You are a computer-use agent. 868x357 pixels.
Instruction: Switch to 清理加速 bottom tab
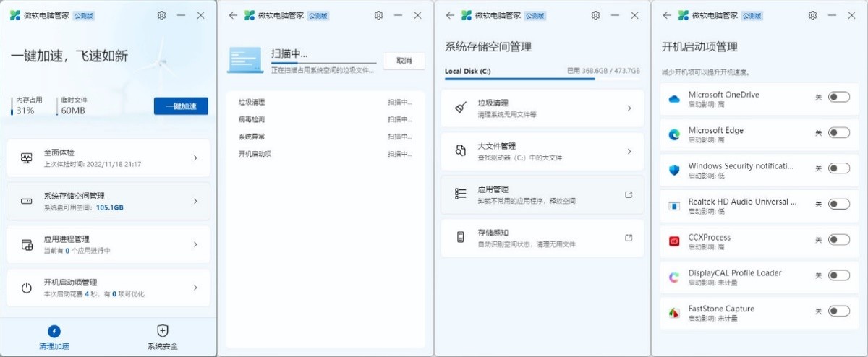click(54, 337)
